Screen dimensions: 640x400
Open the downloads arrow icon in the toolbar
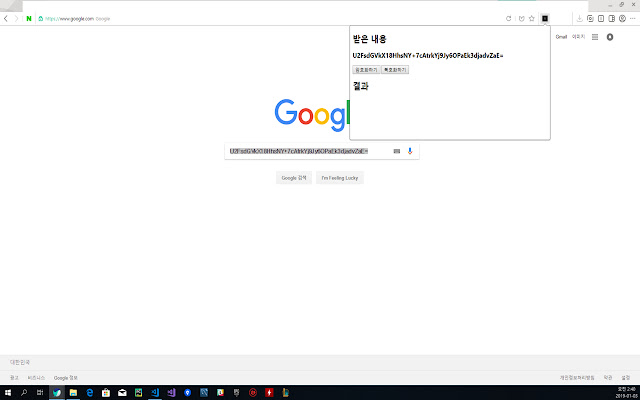[579, 18]
